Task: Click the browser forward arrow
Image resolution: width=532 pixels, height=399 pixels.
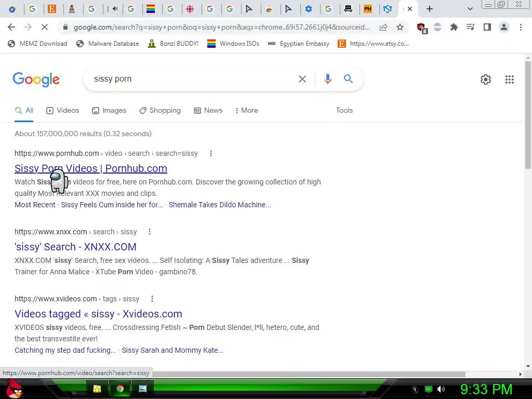Action: (28, 27)
